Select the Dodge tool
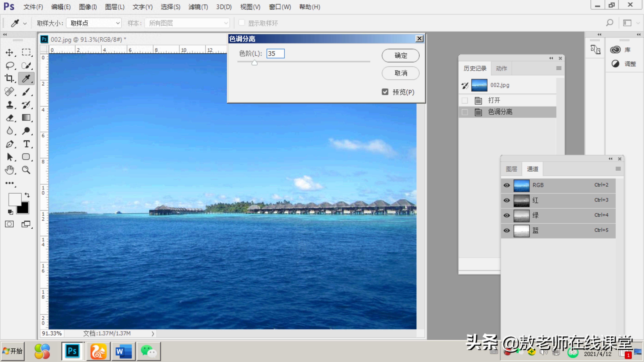 pos(26,131)
